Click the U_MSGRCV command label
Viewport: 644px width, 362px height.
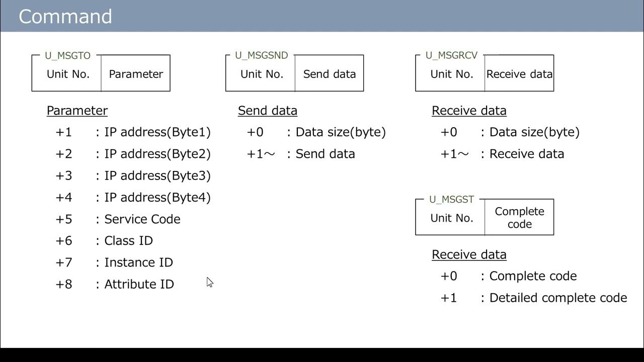tap(451, 56)
